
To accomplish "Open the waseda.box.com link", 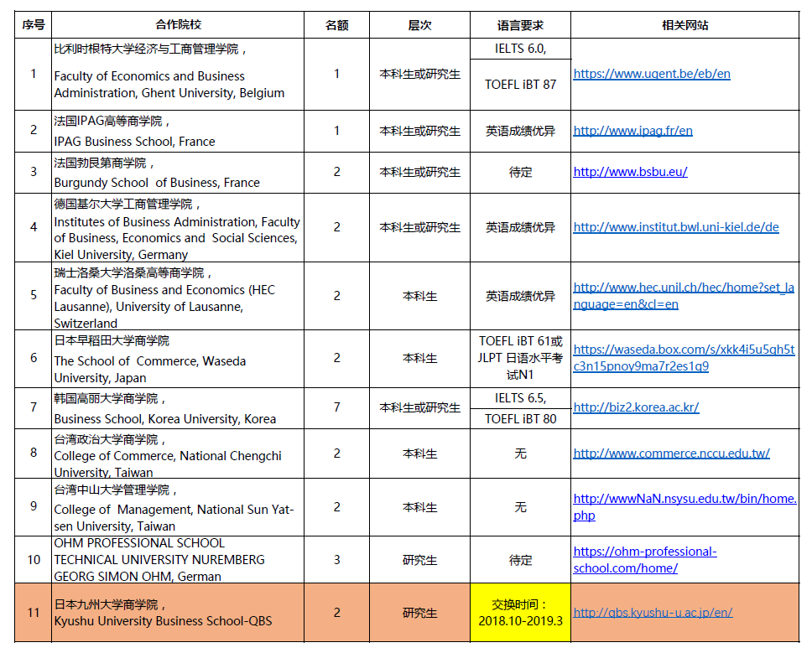I will [x=684, y=358].
